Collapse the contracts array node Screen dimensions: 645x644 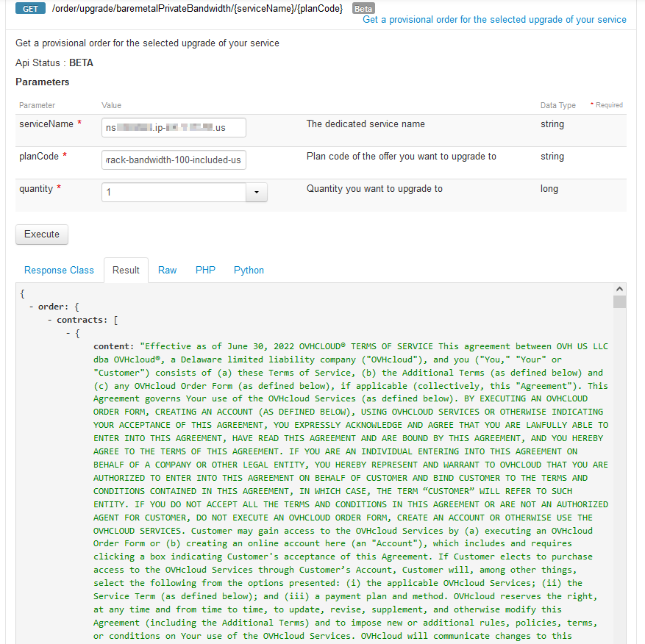point(50,320)
